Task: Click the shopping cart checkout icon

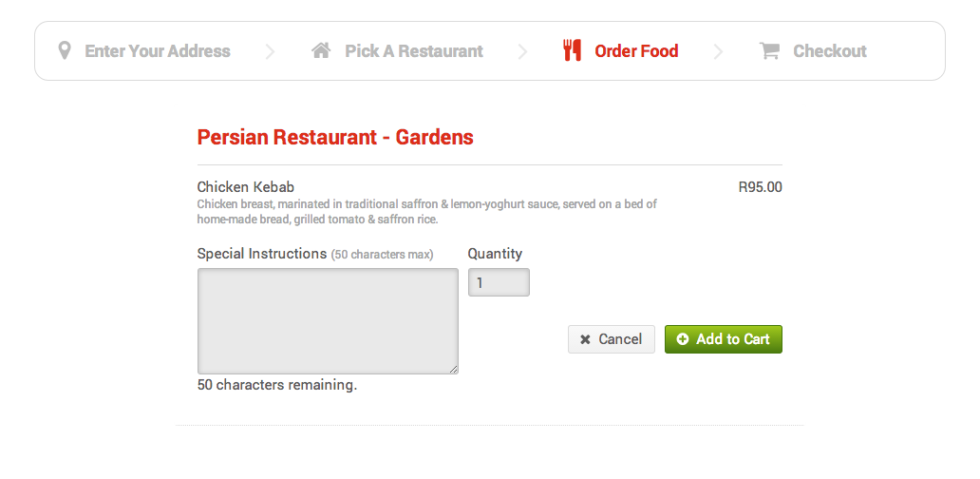Action: (x=769, y=51)
